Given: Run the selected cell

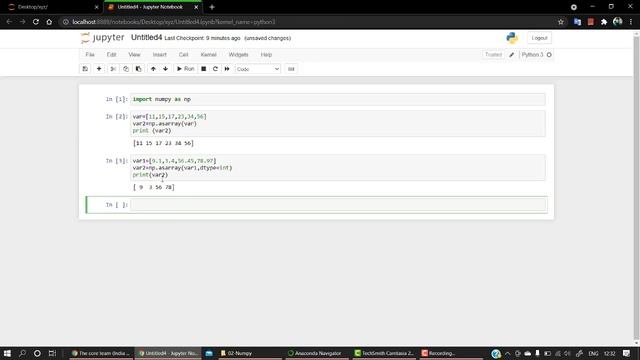Looking at the screenshot, I should [x=185, y=69].
